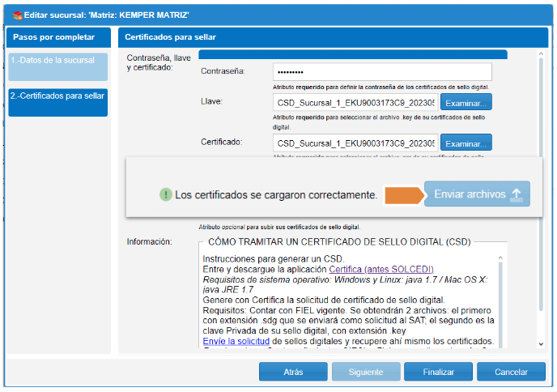557x392 pixels.
Task: Click the Llave file name field
Action: click(355, 103)
